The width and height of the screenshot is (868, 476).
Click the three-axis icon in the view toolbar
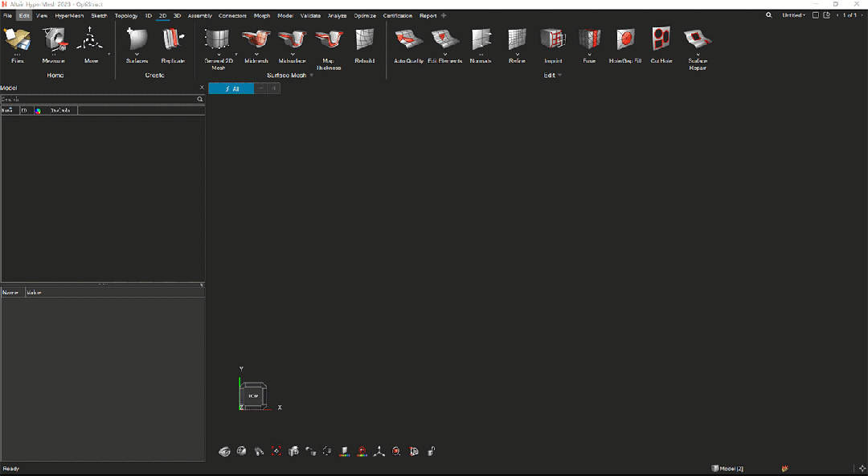(x=379, y=451)
